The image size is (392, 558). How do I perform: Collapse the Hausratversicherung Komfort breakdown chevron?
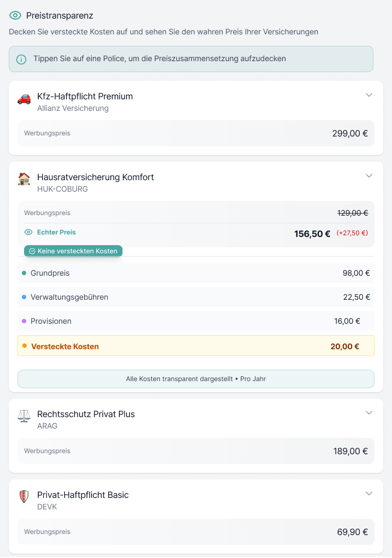coord(369,176)
